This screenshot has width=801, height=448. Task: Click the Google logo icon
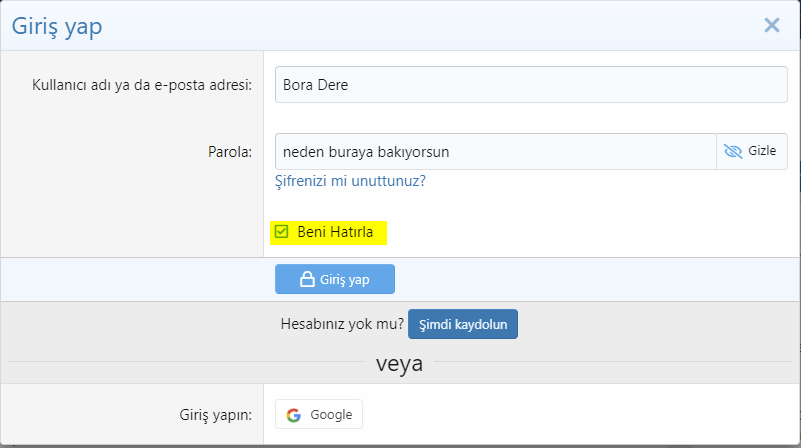click(293, 414)
